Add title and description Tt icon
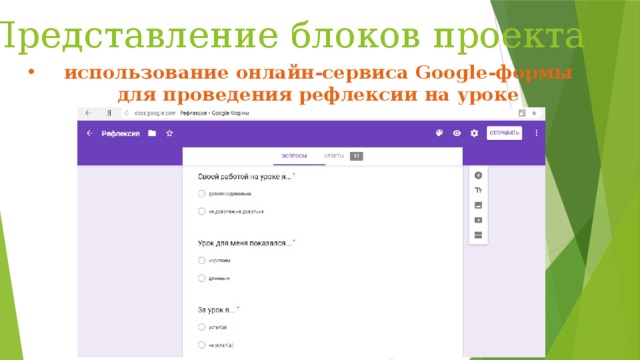 [x=478, y=190]
